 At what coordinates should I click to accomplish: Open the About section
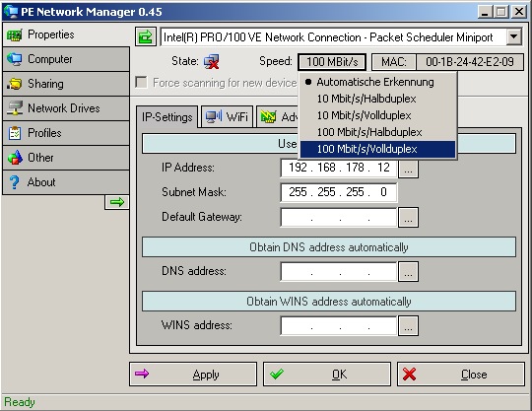pos(66,182)
